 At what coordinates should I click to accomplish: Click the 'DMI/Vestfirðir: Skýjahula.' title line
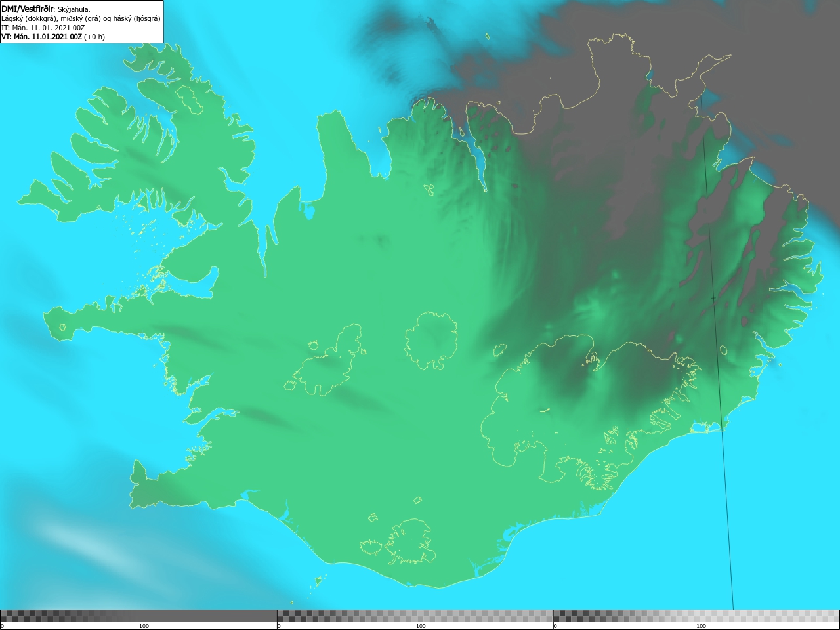46,9
